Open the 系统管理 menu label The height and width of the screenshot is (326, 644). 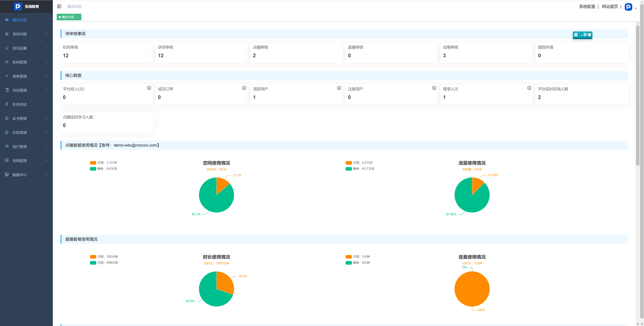[19, 161]
